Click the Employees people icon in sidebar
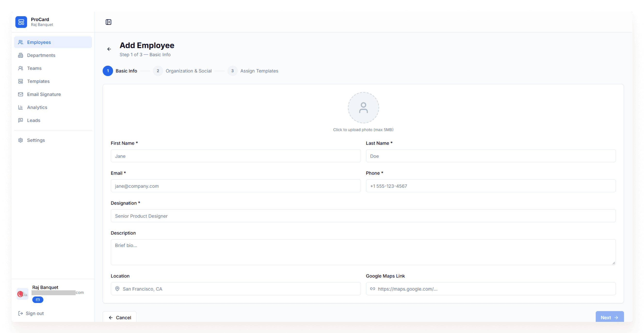The image size is (644, 333). click(21, 42)
